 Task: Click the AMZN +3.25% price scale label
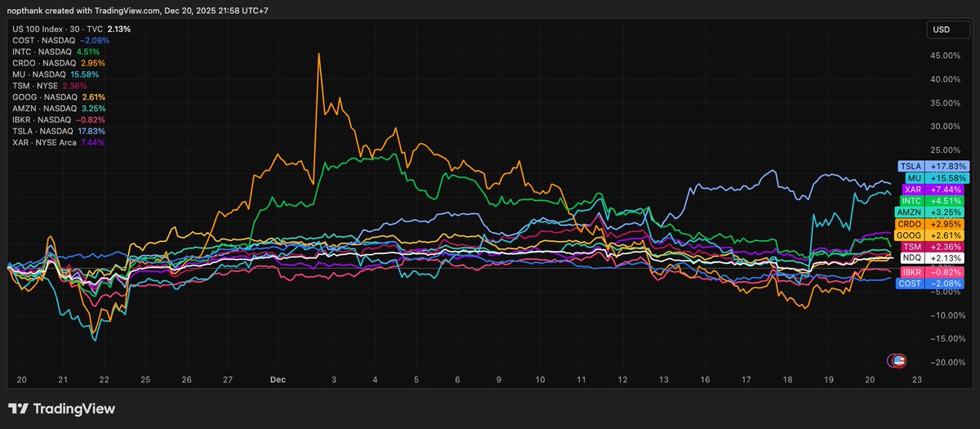point(929,212)
